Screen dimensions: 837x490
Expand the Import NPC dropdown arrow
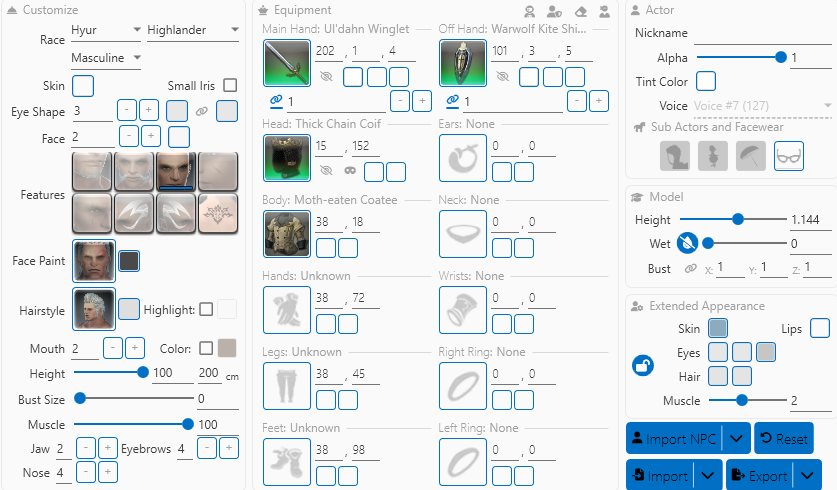(x=736, y=439)
